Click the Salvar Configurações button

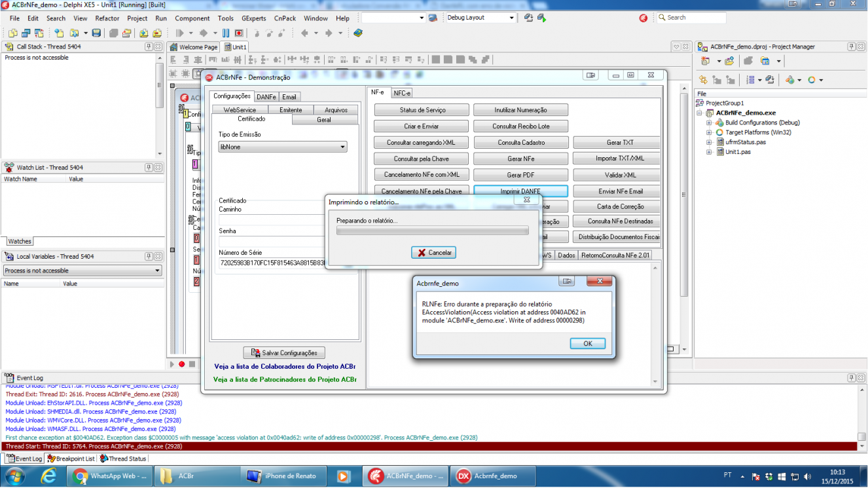(284, 353)
